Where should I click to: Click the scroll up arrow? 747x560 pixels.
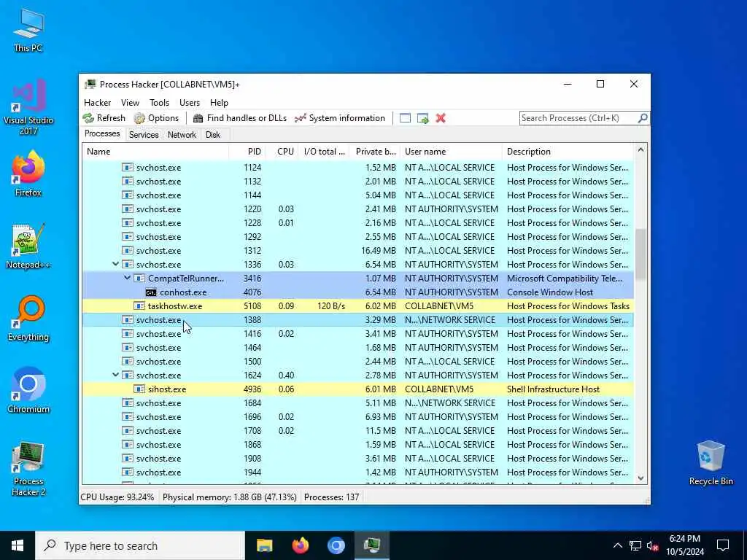click(640, 150)
